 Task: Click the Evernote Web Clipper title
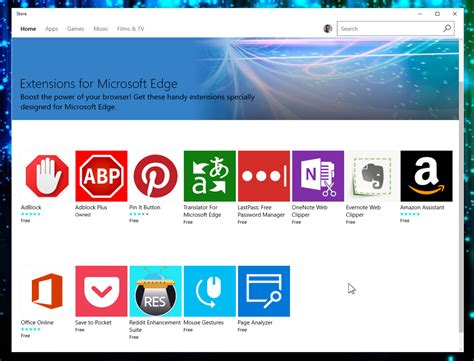point(363,211)
